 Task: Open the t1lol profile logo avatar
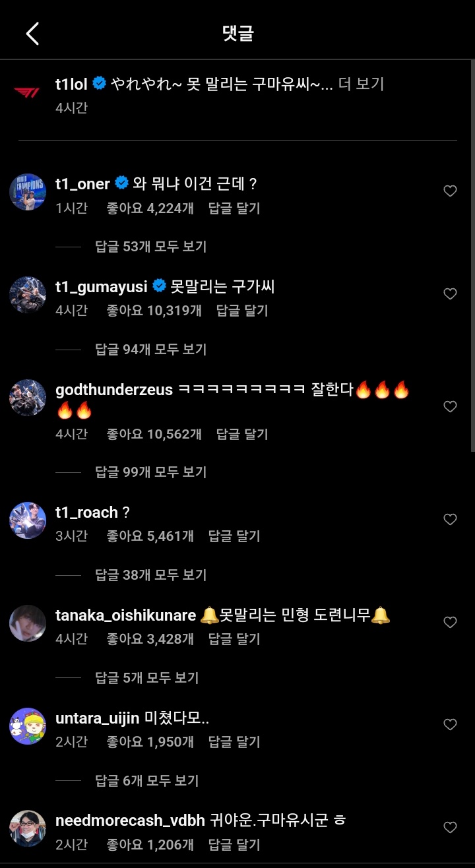click(x=27, y=92)
